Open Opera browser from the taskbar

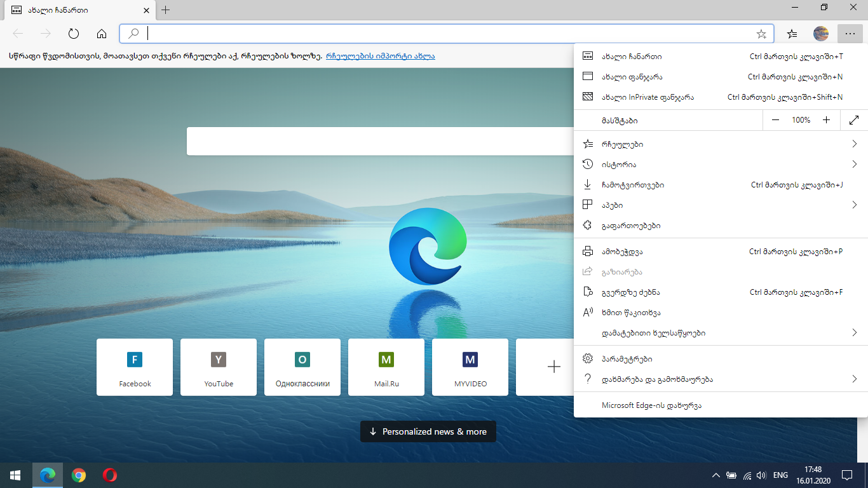click(109, 475)
